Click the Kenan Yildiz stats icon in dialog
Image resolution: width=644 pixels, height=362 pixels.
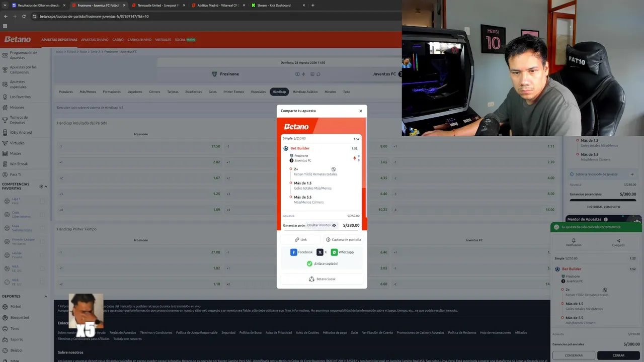333,169
